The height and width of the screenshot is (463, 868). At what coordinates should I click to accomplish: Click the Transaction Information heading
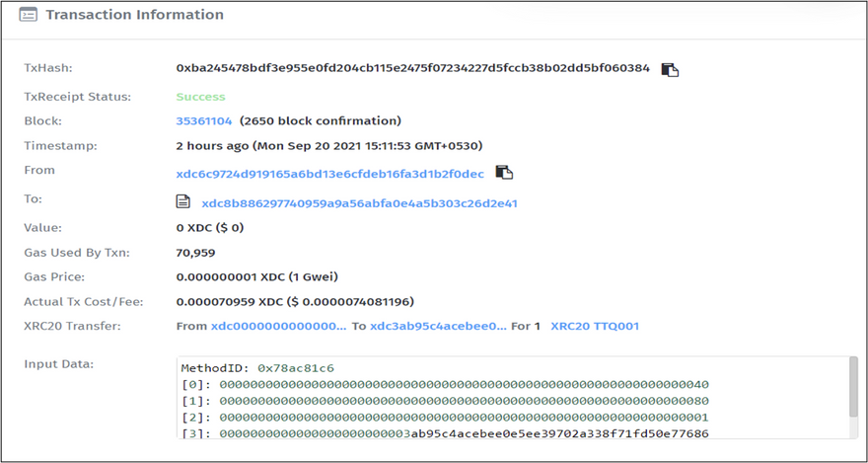click(x=134, y=16)
